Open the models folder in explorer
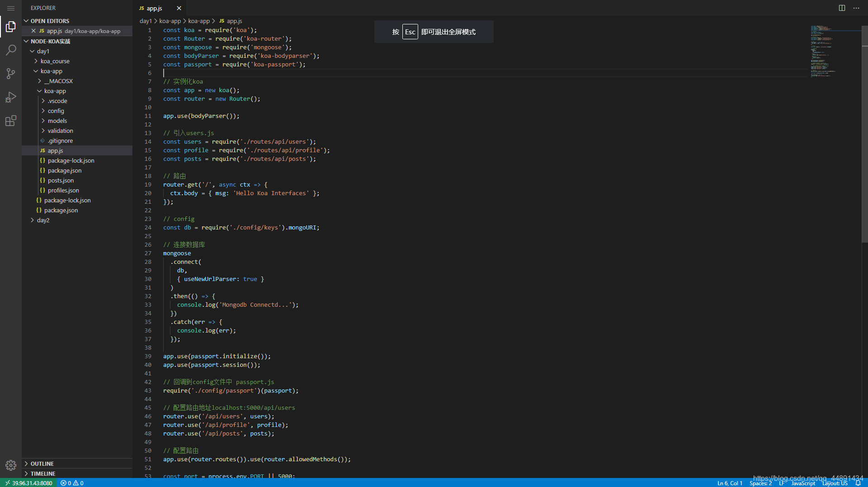868x487 pixels. (x=57, y=121)
